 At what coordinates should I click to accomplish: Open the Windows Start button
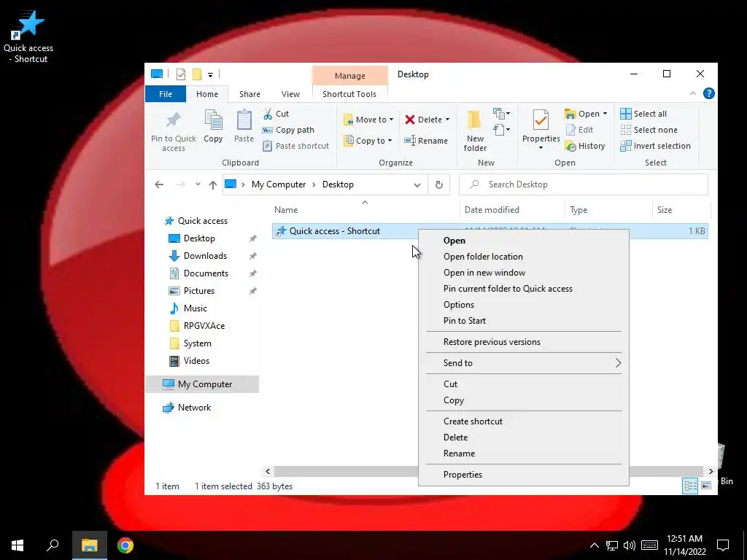point(18,545)
